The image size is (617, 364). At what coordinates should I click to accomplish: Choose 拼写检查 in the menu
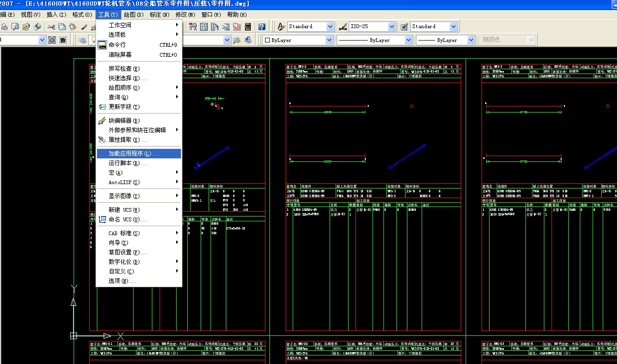[138, 68]
